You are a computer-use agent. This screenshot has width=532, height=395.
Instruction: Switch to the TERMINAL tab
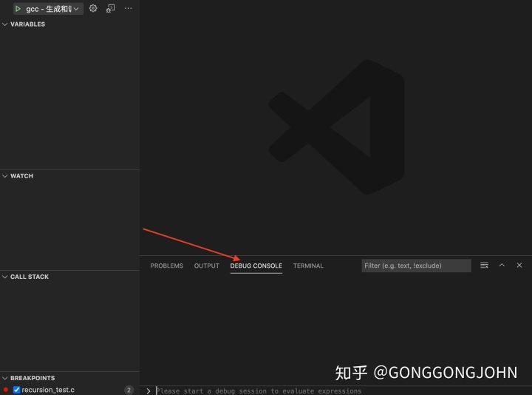(308, 266)
